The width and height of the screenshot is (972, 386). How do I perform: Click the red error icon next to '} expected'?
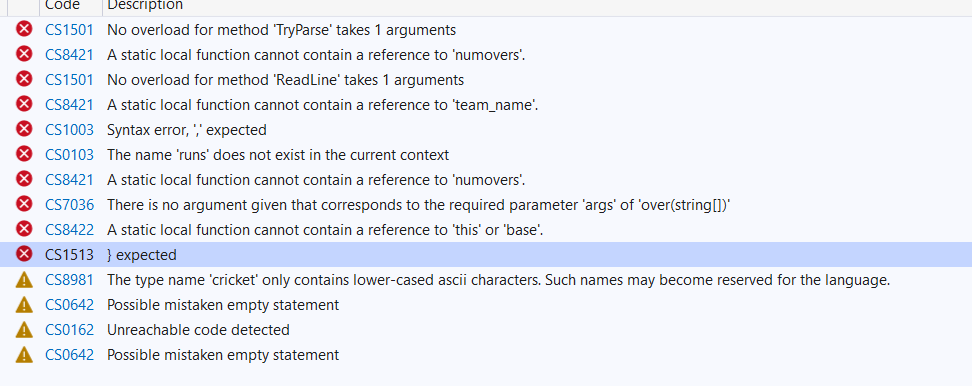[x=24, y=254]
